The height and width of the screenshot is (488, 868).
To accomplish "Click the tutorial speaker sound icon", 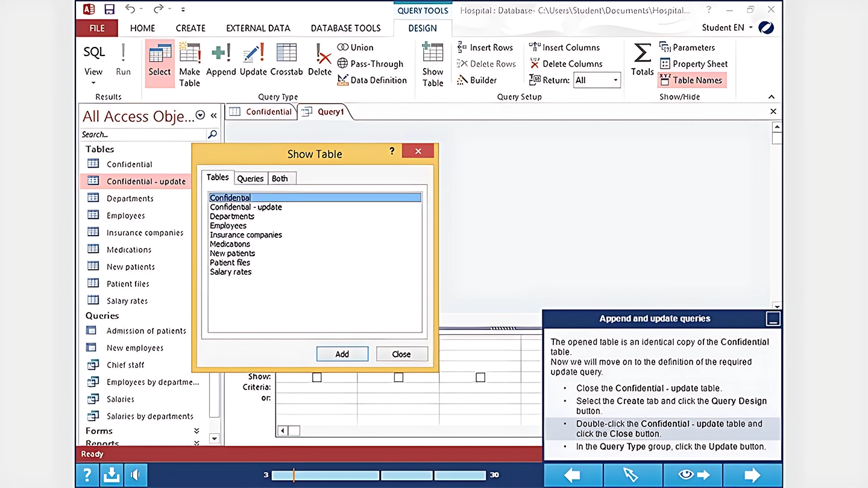I will point(135,475).
